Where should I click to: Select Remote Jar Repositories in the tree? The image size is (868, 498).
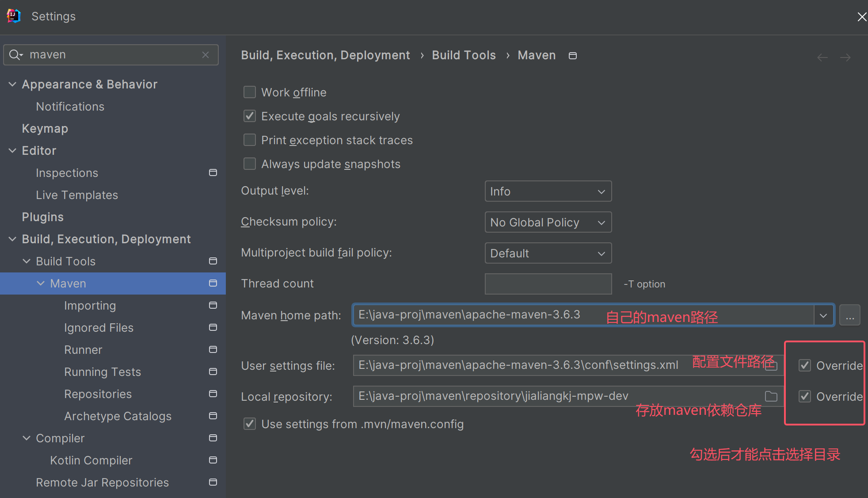tap(103, 482)
